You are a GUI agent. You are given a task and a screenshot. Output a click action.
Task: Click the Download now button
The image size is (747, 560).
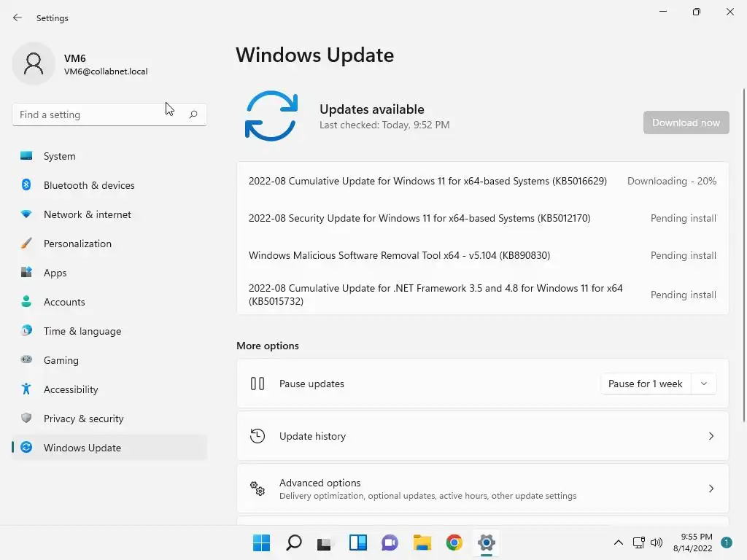point(686,122)
